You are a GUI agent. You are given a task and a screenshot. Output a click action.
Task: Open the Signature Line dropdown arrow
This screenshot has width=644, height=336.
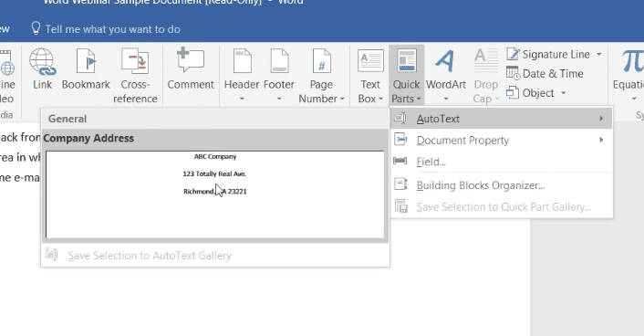coord(599,54)
